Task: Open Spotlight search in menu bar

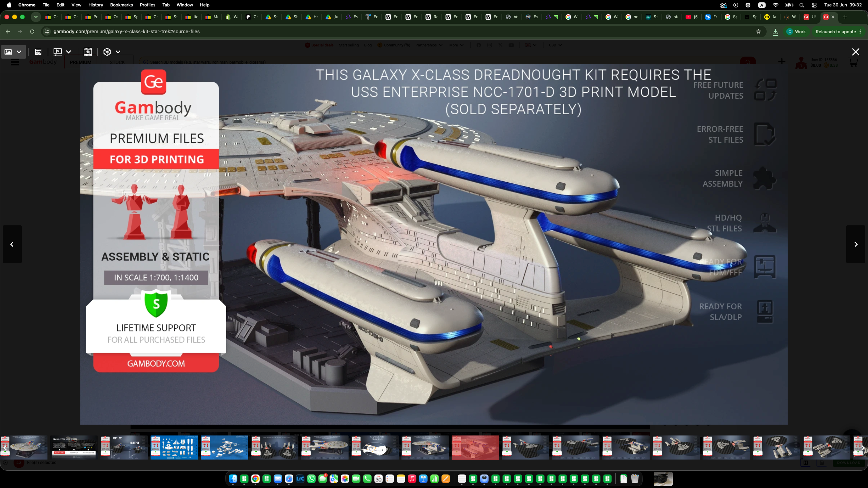Action: tap(802, 5)
